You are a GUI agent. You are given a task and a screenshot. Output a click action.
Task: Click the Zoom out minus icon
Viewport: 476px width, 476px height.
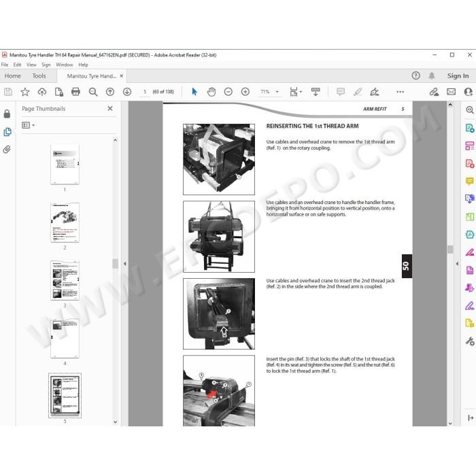[228, 92]
